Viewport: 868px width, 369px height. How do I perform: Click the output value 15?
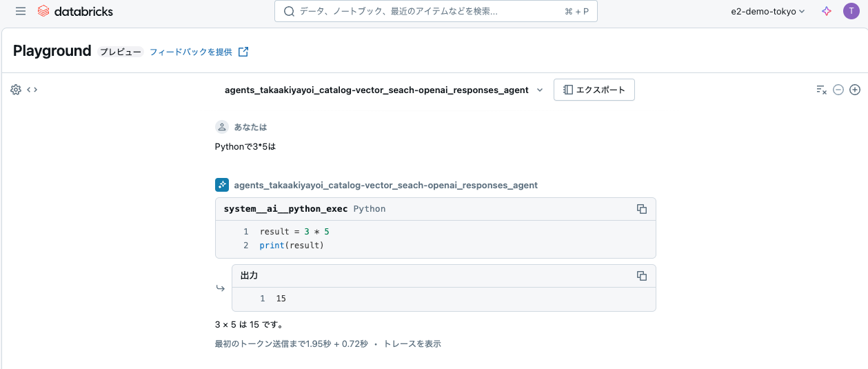pyautogui.click(x=281, y=299)
